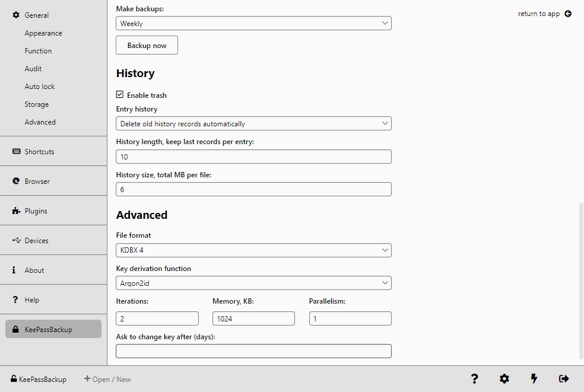Screen dimensions: 584x392
Task: Disable the Enable trash checkbox
Action: (119, 94)
